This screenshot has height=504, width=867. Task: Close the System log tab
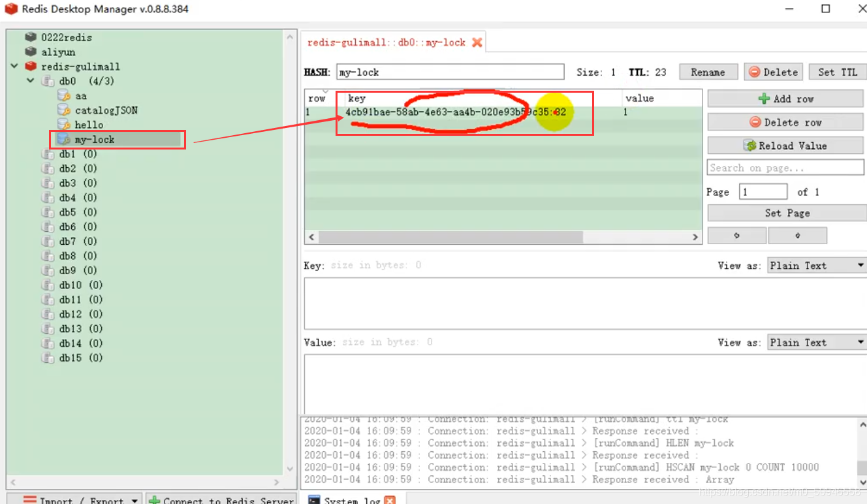pos(390,500)
